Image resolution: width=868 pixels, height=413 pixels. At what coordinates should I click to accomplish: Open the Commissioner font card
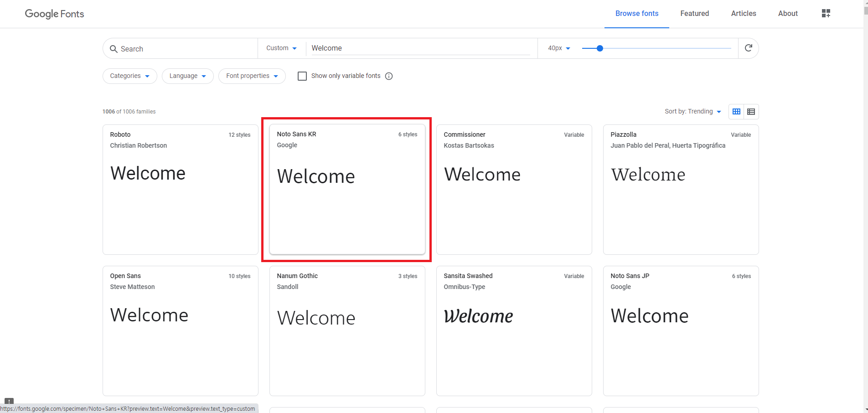pyautogui.click(x=514, y=190)
